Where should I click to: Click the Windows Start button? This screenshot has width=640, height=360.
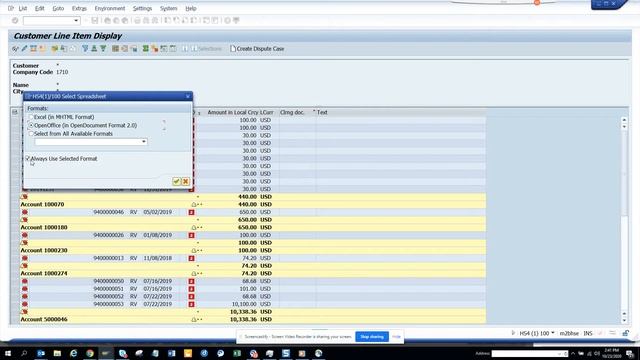click(8, 353)
